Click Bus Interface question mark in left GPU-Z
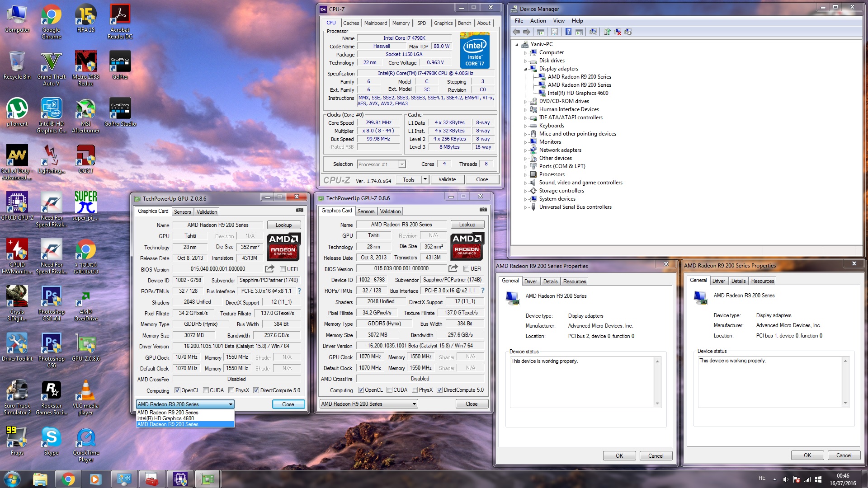Screen dimensions: 868x488 click(299, 291)
